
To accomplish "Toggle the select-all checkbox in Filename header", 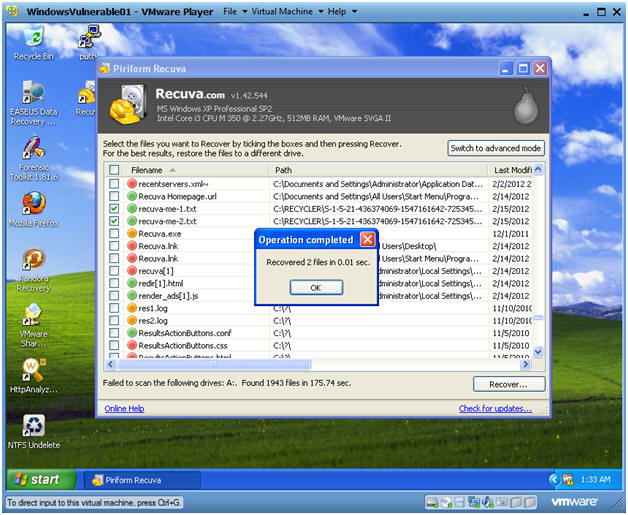I will 114,170.
